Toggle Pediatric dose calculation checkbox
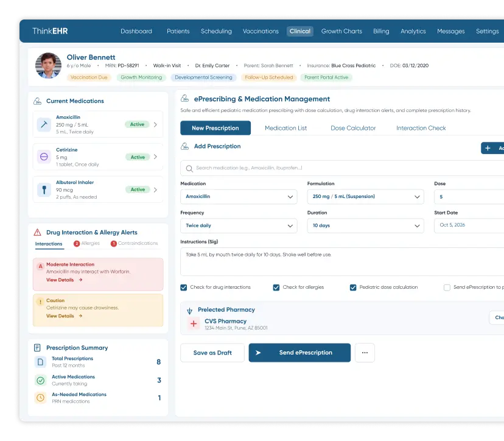Viewport: 504px width, 441px height. [x=353, y=288]
